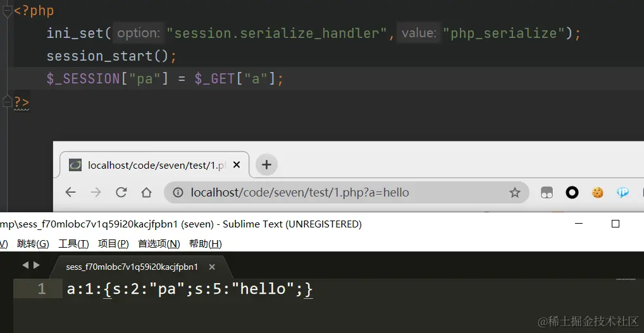Click "session.serialize_handler" string in code
This screenshot has width=644, height=333.
point(276,33)
